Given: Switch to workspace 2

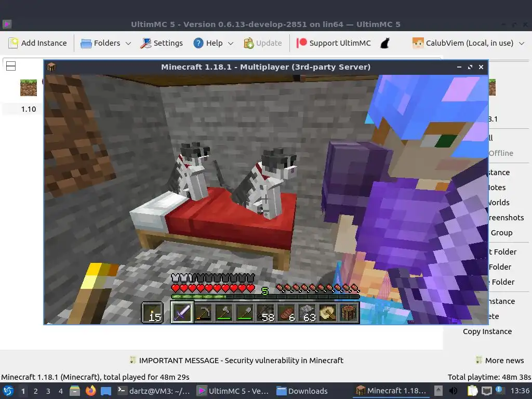Looking at the screenshot, I should click(36, 391).
